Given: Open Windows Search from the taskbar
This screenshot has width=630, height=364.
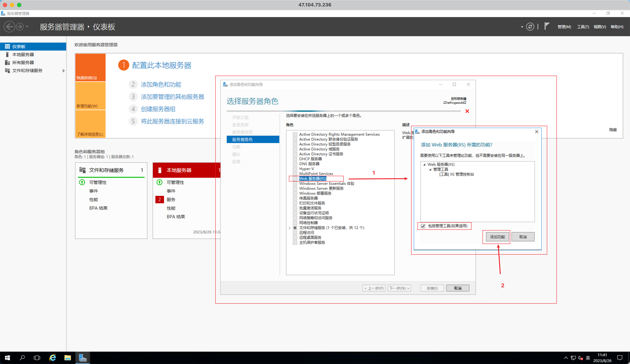Looking at the screenshot, I should tap(22, 357).
